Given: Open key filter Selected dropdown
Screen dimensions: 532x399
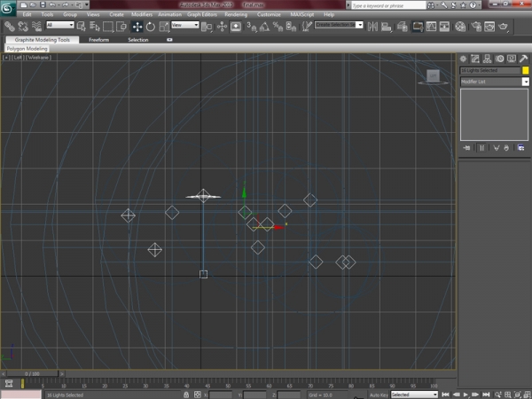Looking at the screenshot, I should coord(414,395).
